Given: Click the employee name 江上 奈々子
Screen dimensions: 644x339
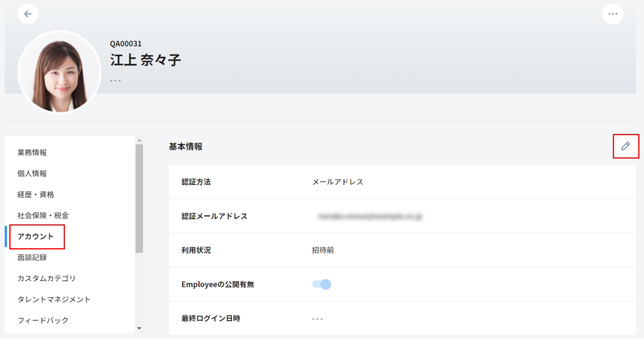Looking at the screenshot, I should [x=145, y=60].
